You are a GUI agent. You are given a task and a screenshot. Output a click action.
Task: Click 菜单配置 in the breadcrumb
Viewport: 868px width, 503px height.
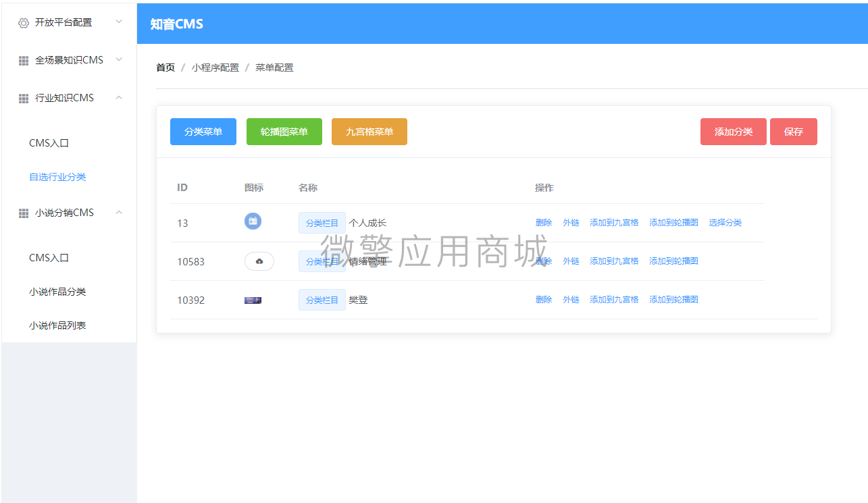(274, 68)
